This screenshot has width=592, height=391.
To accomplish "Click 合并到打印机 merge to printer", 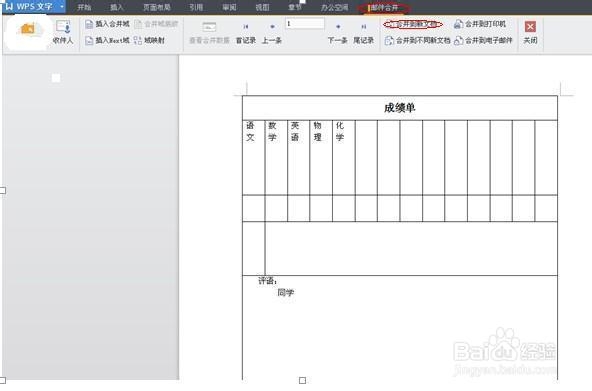I will pyautogui.click(x=480, y=24).
